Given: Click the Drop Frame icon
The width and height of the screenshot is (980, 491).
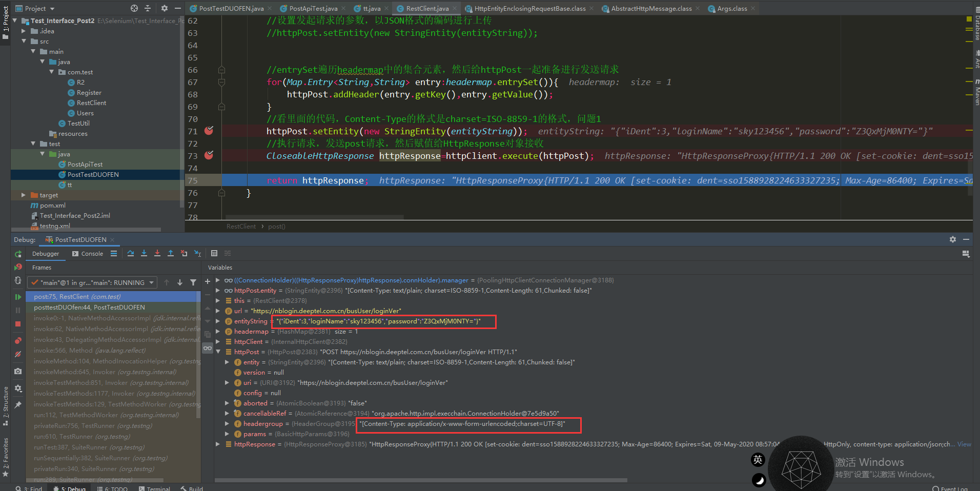Looking at the screenshot, I should coord(184,253).
